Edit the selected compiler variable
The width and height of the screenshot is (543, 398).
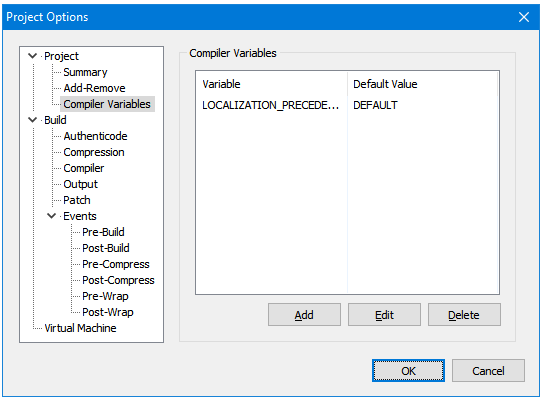coord(384,315)
